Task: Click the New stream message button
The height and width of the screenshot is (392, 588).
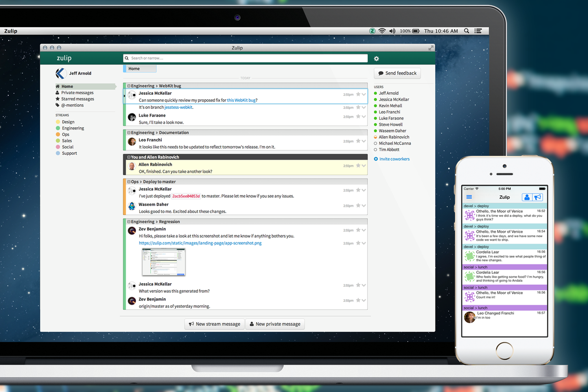Action: coord(215,324)
